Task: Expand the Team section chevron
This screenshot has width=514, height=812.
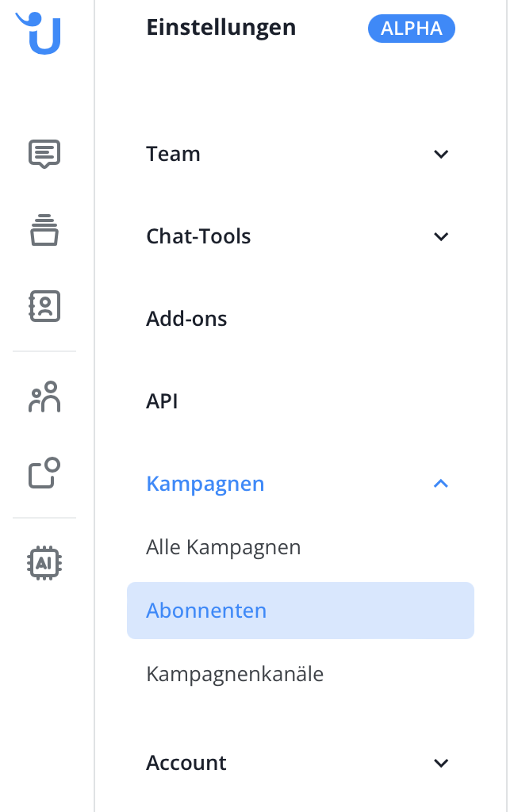Action: pos(441,154)
